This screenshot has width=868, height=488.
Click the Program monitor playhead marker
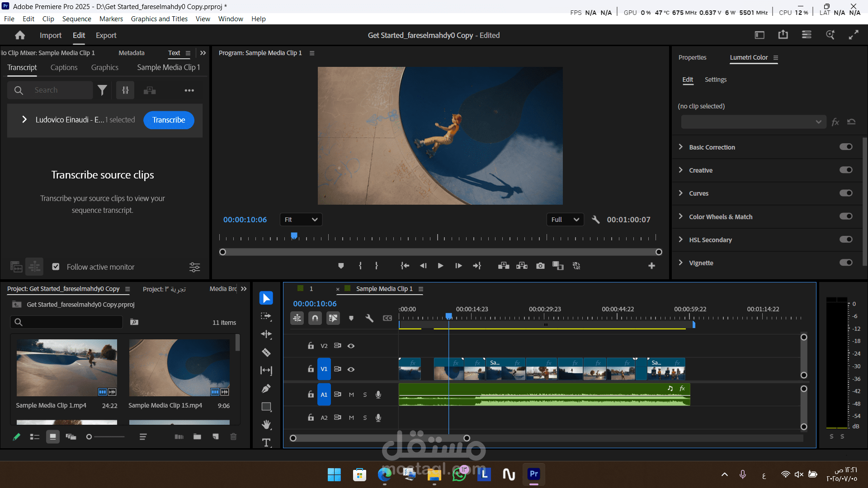294,236
